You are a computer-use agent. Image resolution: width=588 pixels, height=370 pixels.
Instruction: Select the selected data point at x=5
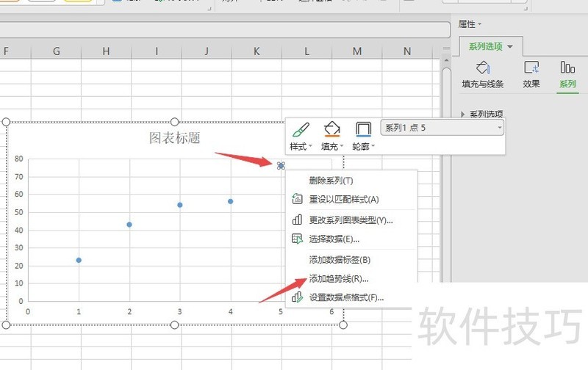tap(281, 165)
